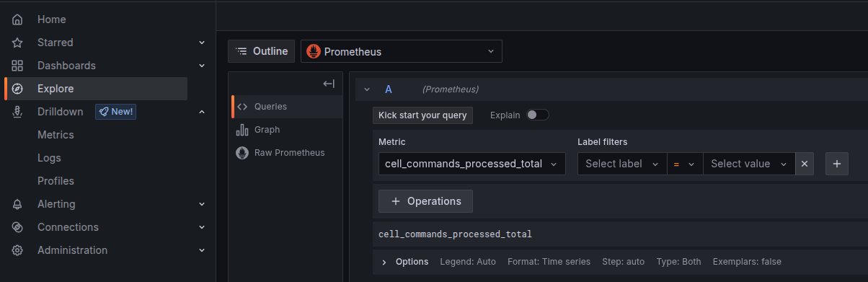Click Kick start your query button
868x282 pixels.
tap(422, 115)
